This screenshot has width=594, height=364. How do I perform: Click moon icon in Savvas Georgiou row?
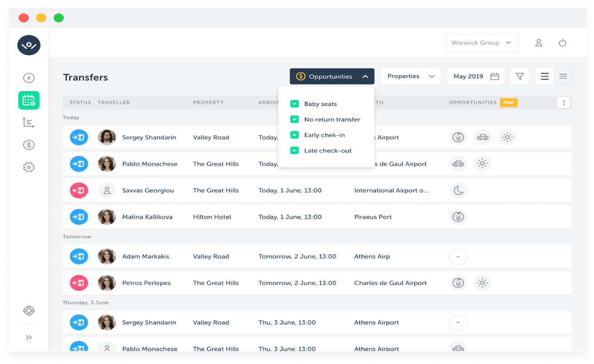458,190
